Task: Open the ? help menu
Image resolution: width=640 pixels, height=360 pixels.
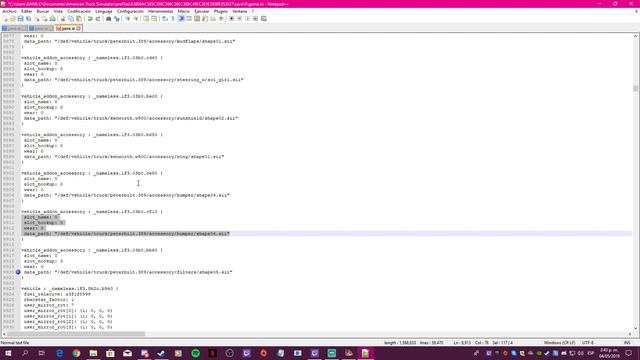Action: click(x=253, y=11)
